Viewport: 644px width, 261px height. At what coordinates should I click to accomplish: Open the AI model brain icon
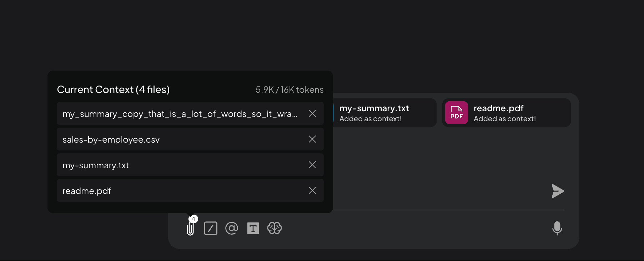click(275, 228)
